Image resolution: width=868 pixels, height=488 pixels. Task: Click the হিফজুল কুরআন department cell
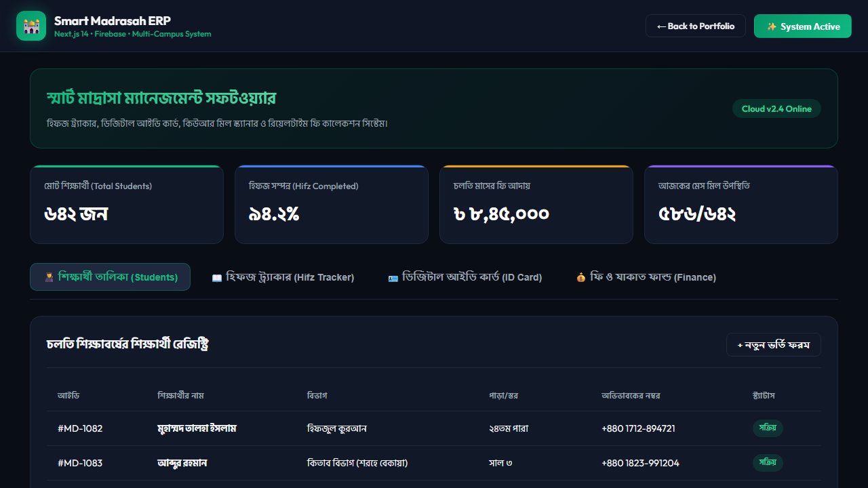(x=337, y=428)
